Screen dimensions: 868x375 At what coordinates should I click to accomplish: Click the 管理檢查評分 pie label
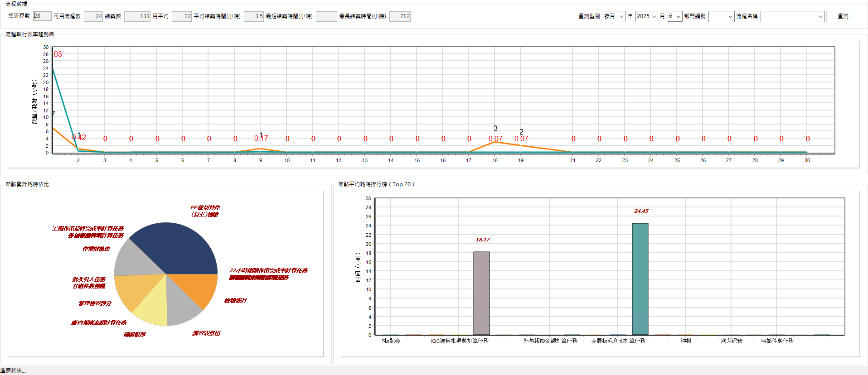(x=95, y=303)
